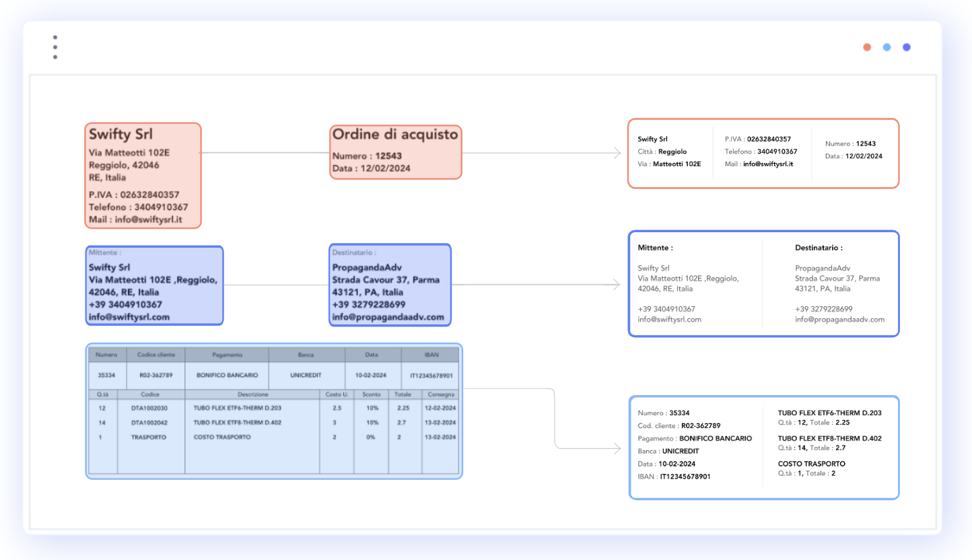Click bold 'PropagandaAdv' in the filled blue box
Image resolution: width=972 pixels, height=560 pixels.
[367, 267]
